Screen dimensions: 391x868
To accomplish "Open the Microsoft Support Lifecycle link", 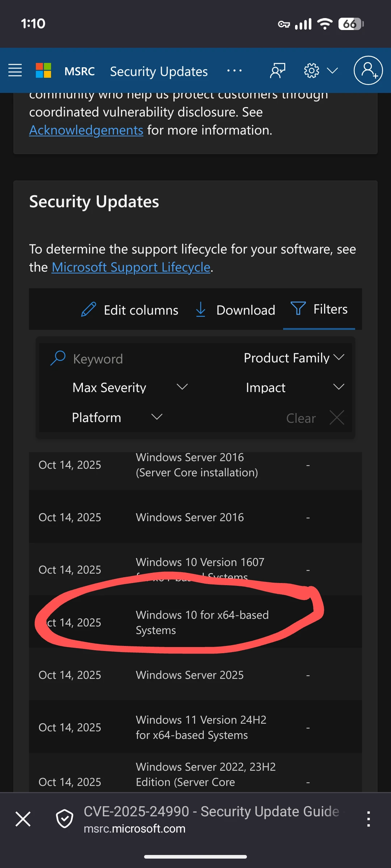I will [131, 267].
